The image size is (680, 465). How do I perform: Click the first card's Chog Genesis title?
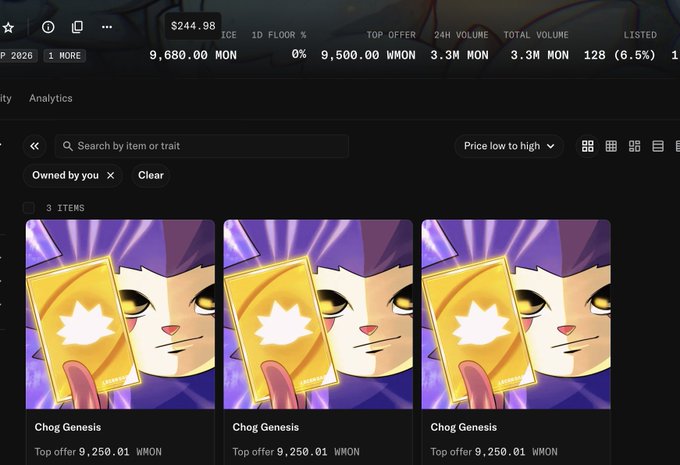(x=68, y=427)
